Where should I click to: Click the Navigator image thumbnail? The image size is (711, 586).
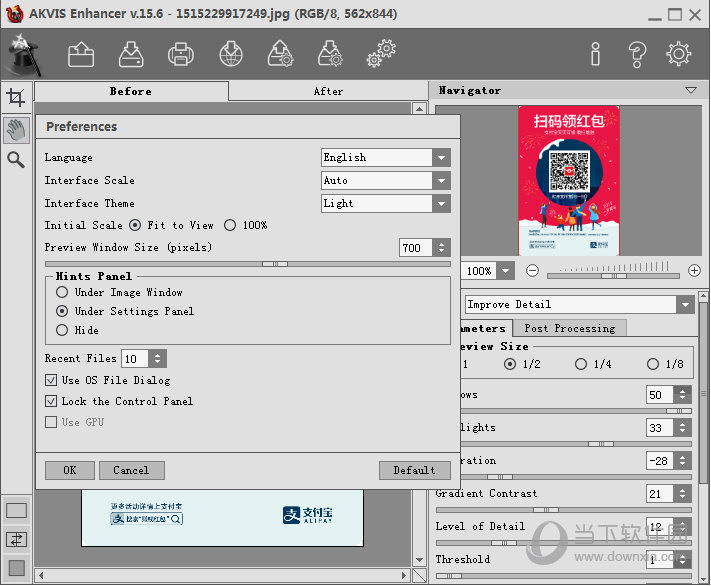pyautogui.click(x=569, y=181)
